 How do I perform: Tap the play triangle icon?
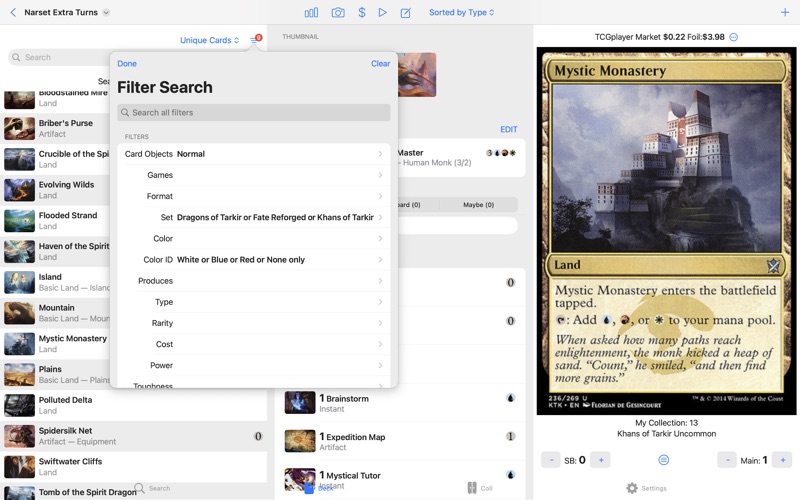[382, 12]
